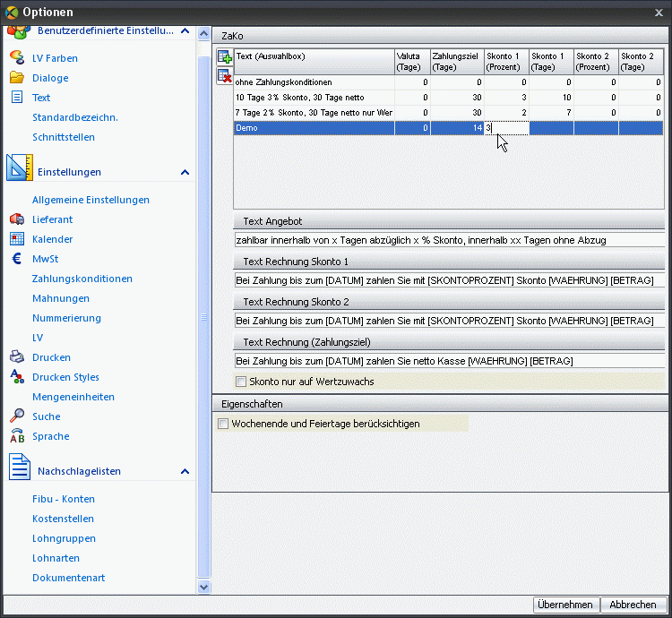Open Mahnungen settings

point(61,298)
